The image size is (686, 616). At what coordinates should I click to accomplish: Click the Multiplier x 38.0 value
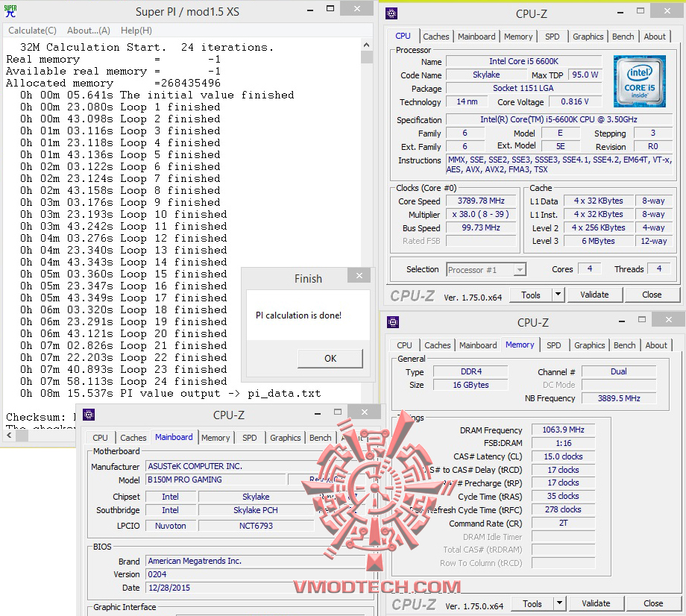click(481, 214)
